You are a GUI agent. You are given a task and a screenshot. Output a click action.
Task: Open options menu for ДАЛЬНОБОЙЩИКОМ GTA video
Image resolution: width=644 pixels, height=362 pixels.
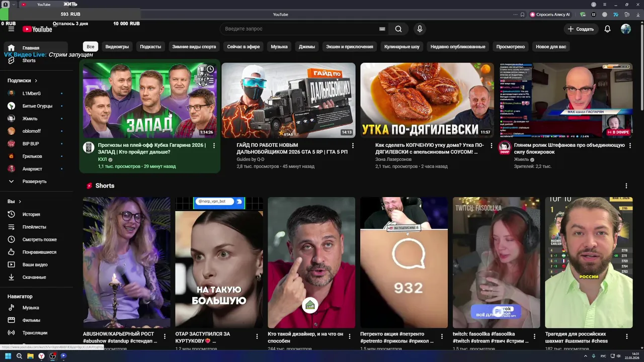click(x=353, y=146)
